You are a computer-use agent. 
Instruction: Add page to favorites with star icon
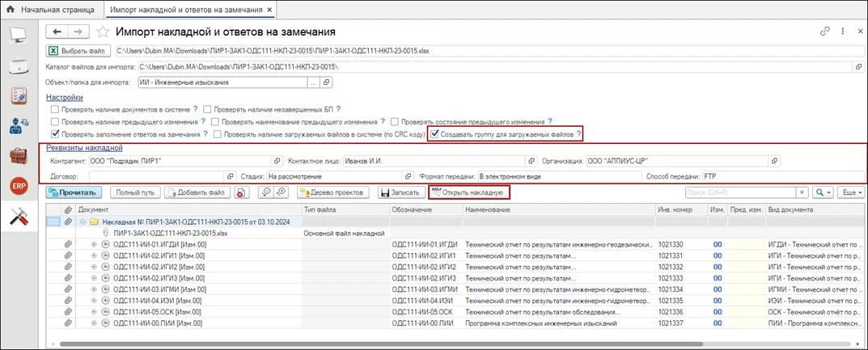point(103,32)
